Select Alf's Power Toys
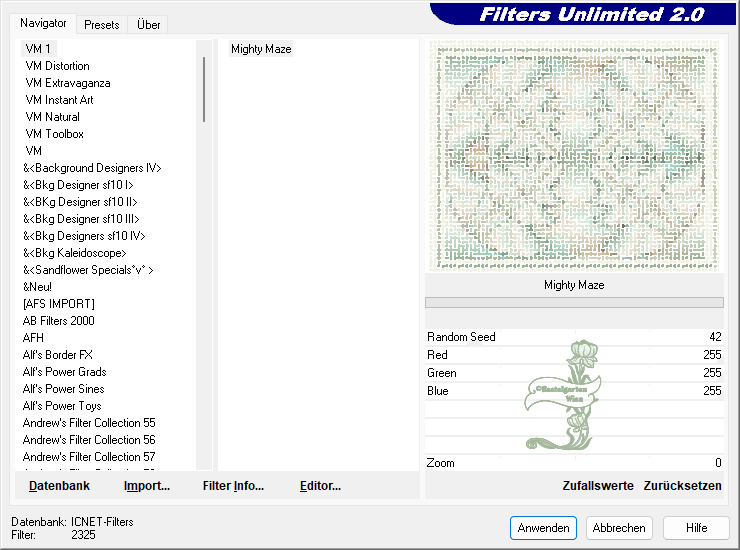 (62, 406)
